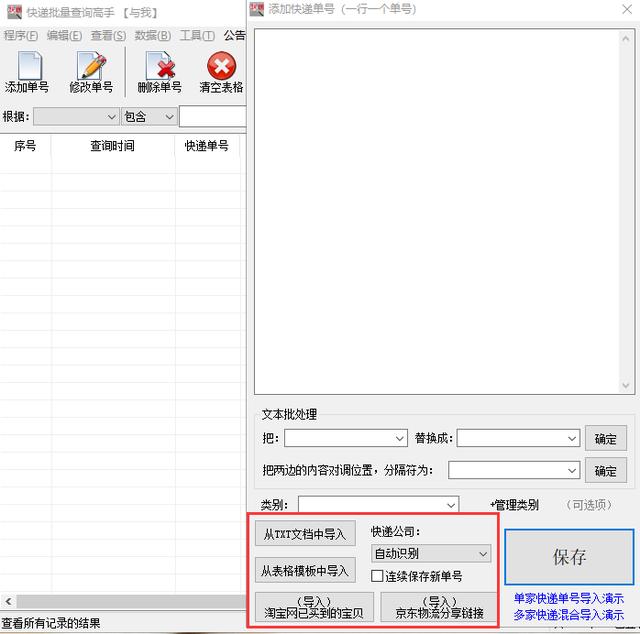Close the 添加快递单号 dialog
Viewport: 640px width, 634px height.
click(x=627, y=9)
